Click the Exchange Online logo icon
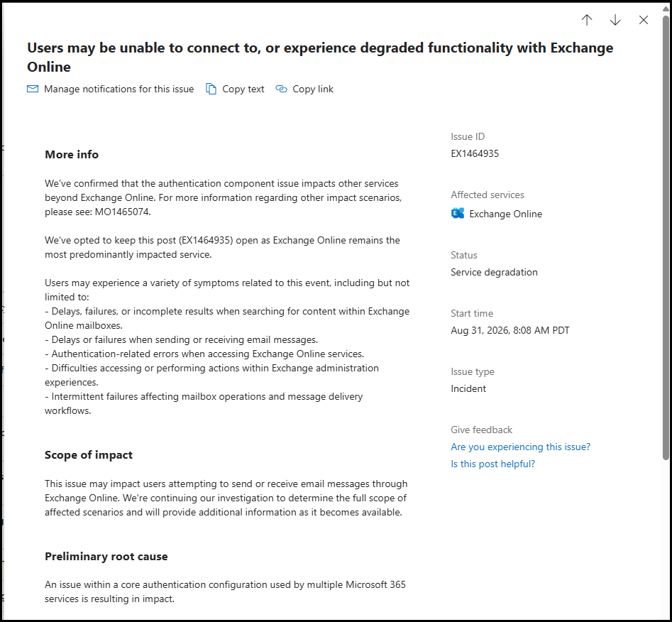This screenshot has height=622, width=672. 458,213
